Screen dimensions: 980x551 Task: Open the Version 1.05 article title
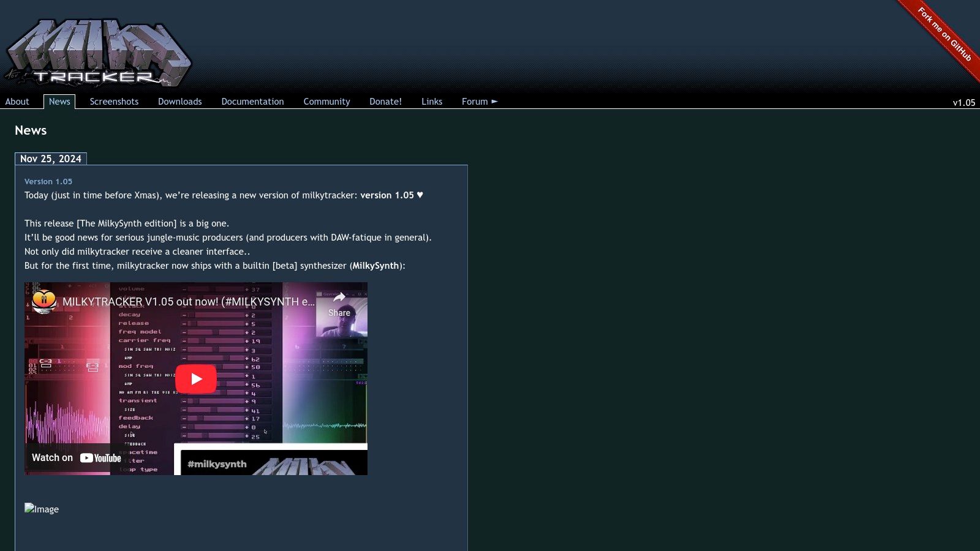click(48, 181)
